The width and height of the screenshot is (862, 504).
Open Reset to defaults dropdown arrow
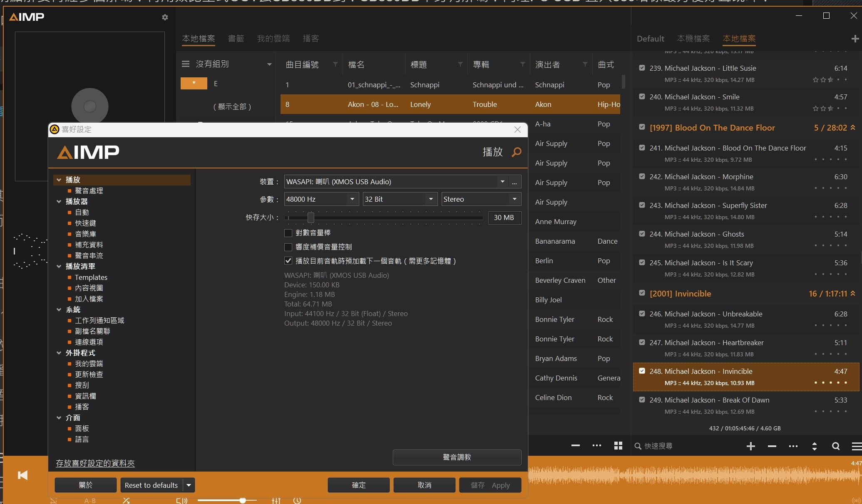tap(189, 485)
